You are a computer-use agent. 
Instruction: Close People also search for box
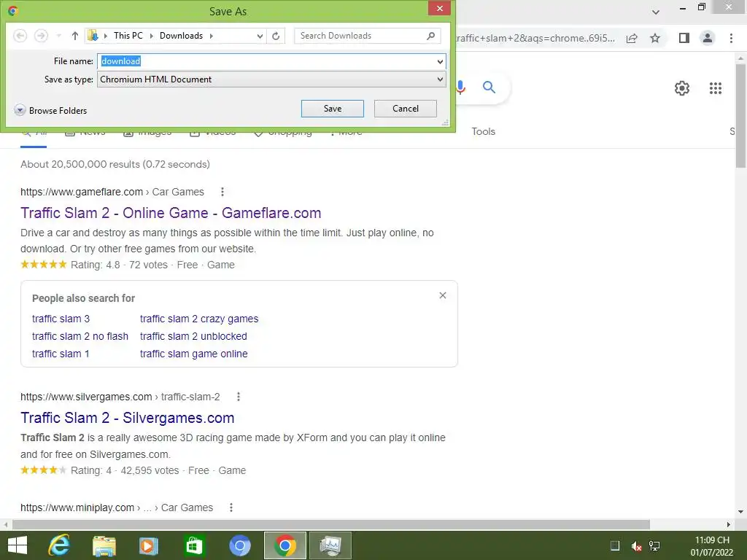click(443, 295)
